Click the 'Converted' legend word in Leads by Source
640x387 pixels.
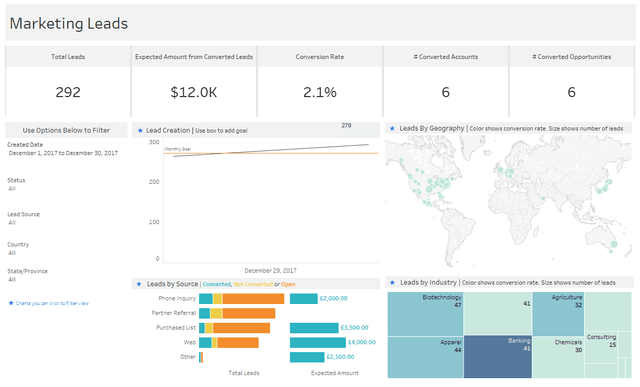(216, 285)
